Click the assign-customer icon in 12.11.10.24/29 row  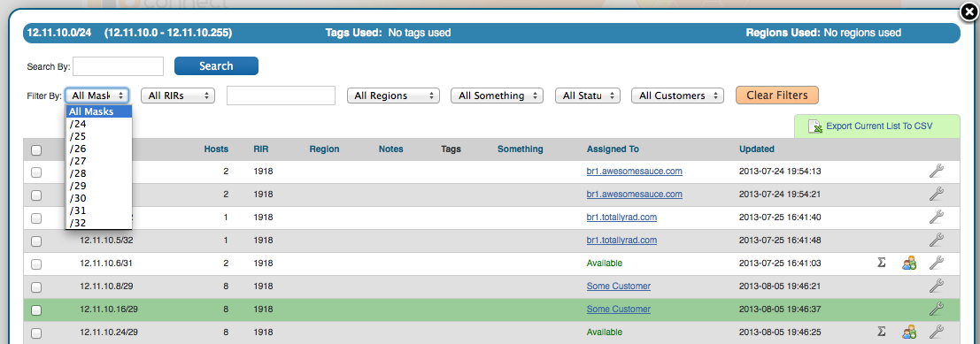pyautogui.click(x=909, y=332)
